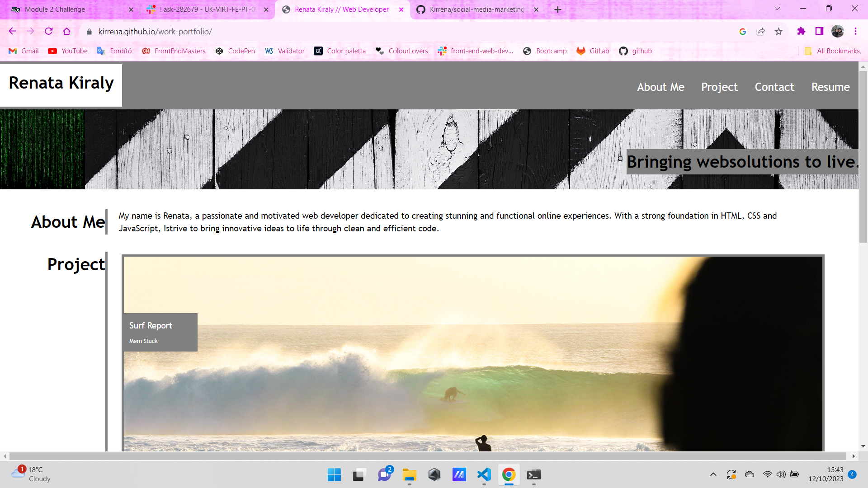Open Visual Studio Code from the taskbar

pos(484,474)
